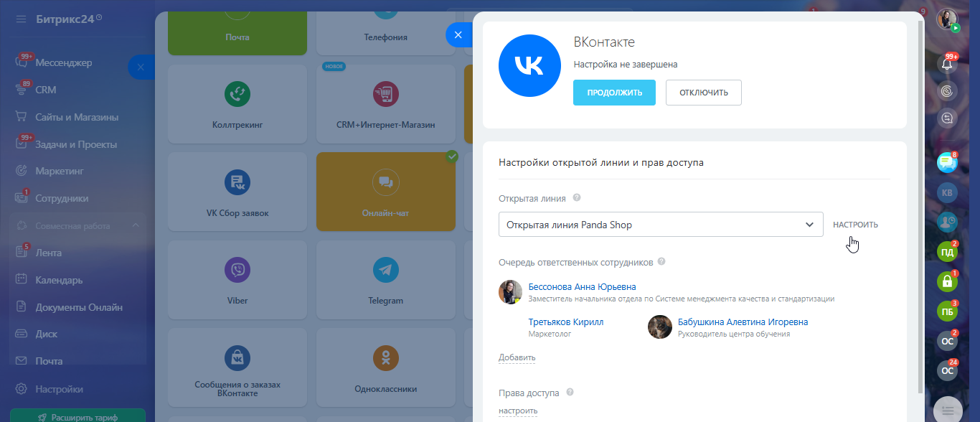Show help hint for Очередь ответственных сотрудников
The height and width of the screenshot is (422, 980).
point(661,262)
